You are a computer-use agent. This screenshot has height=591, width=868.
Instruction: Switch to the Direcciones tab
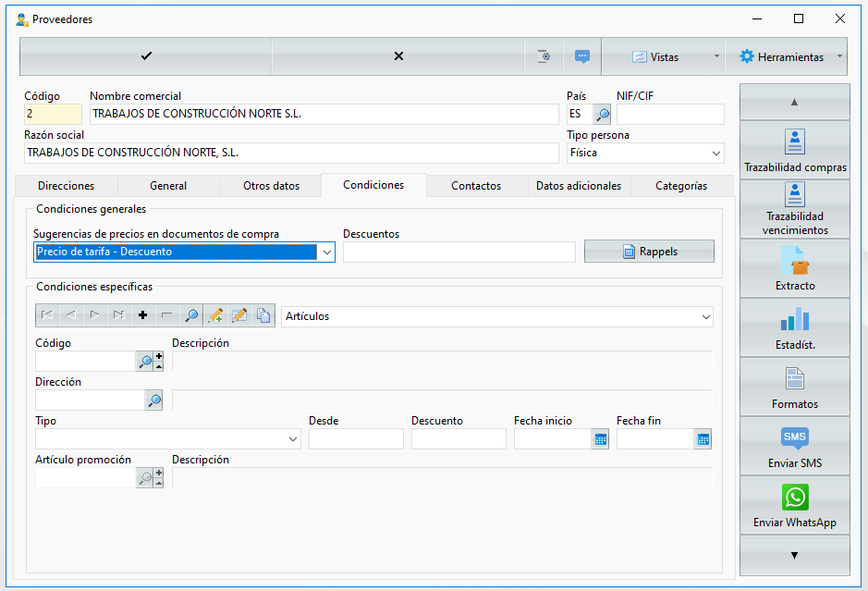(x=66, y=186)
